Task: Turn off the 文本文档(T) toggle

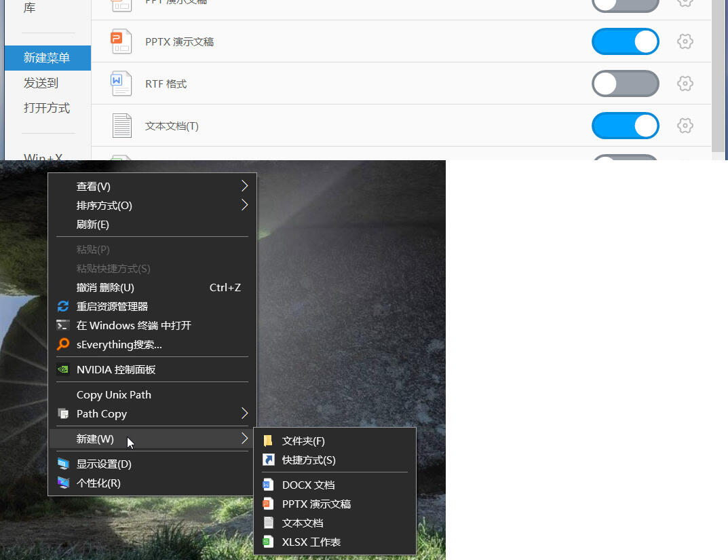Action: tap(625, 126)
